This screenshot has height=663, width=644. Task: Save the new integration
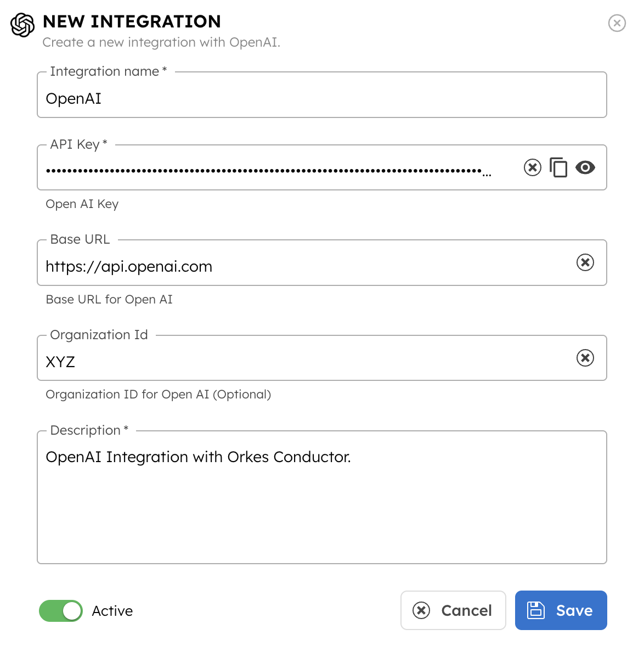pos(561,610)
